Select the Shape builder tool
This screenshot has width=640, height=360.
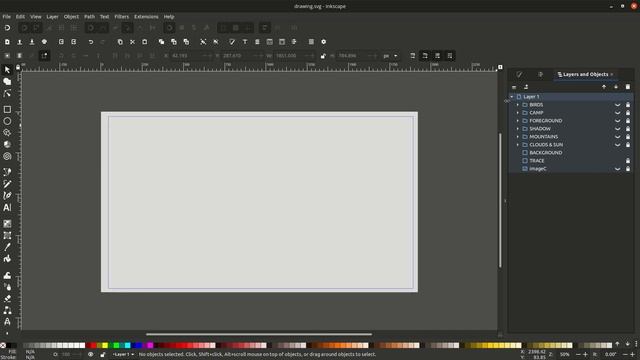(x=7, y=82)
